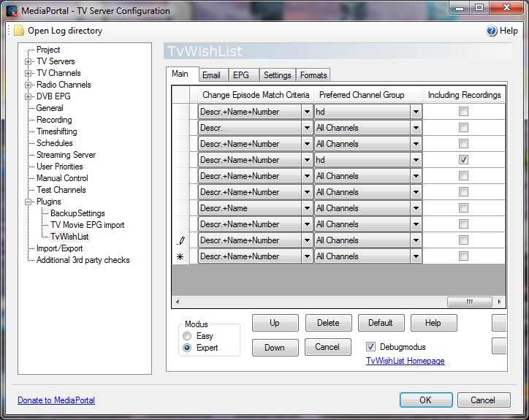Open channel group dropdown in pencil row
The image size is (529, 420).
point(416,240)
